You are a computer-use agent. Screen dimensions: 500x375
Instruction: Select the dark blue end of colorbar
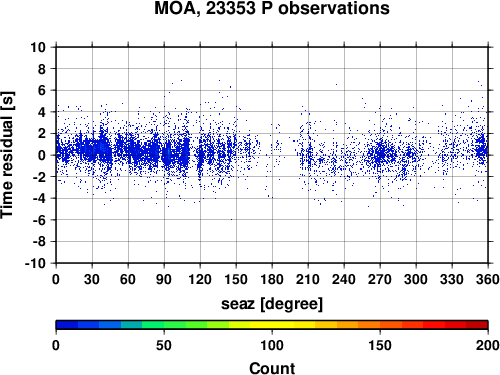pos(67,325)
